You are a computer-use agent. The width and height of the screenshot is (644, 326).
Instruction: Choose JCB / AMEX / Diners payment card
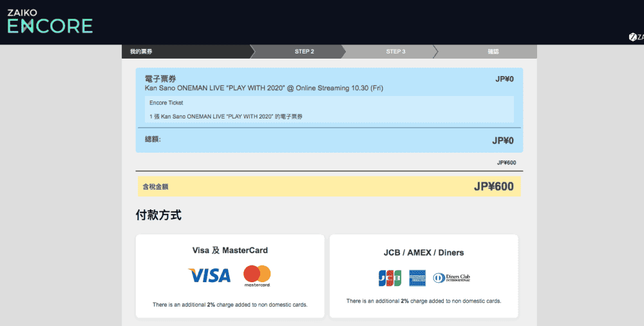(424, 276)
